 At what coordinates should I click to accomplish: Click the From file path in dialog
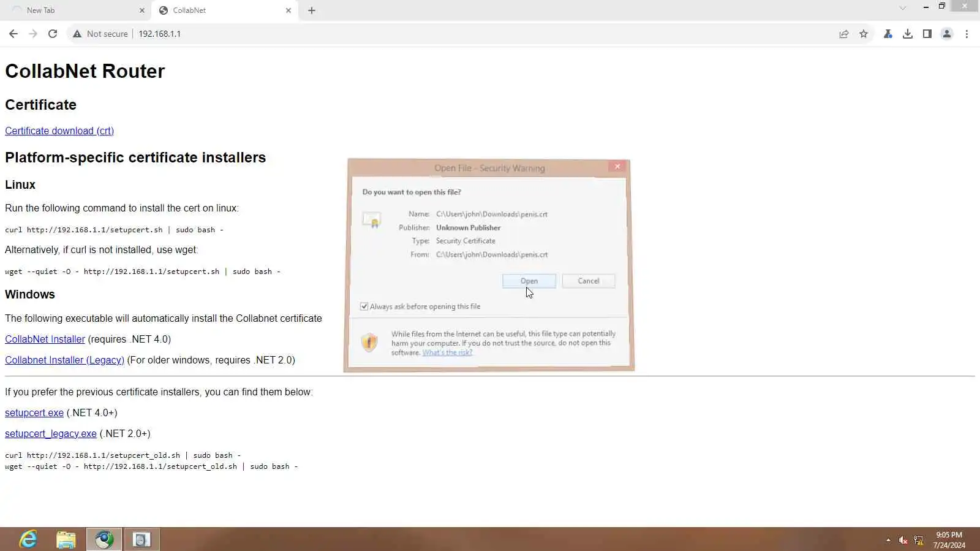click(492, 254)
